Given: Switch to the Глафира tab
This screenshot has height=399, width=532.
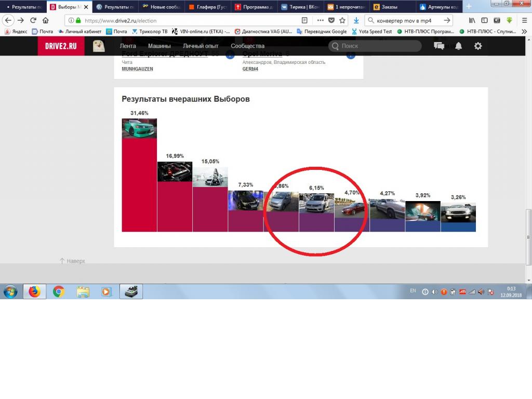Looking at the screenshot, I should (208, 7).
